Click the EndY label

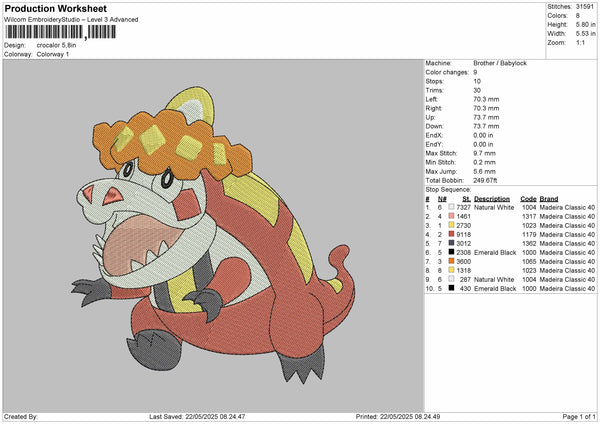tap(434, 144)
